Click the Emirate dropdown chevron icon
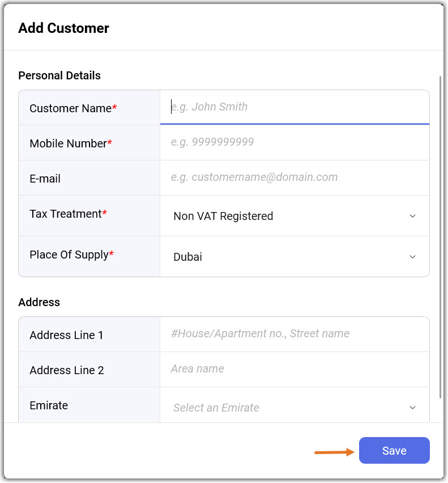 pyautogui.click(x=412, y=408)
